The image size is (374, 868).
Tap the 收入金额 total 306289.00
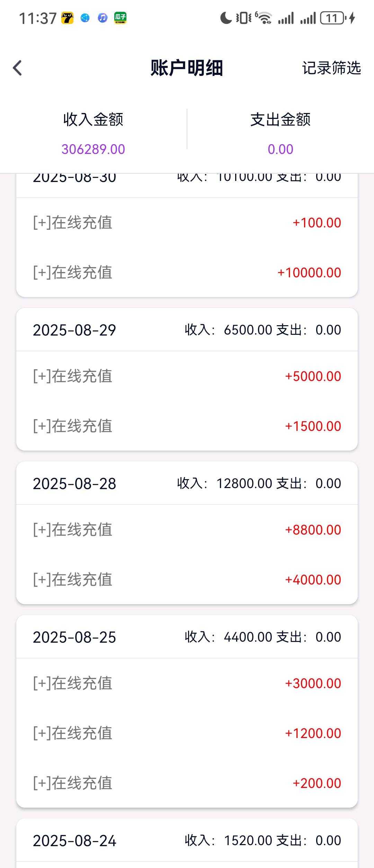click(x=93, y=149)
